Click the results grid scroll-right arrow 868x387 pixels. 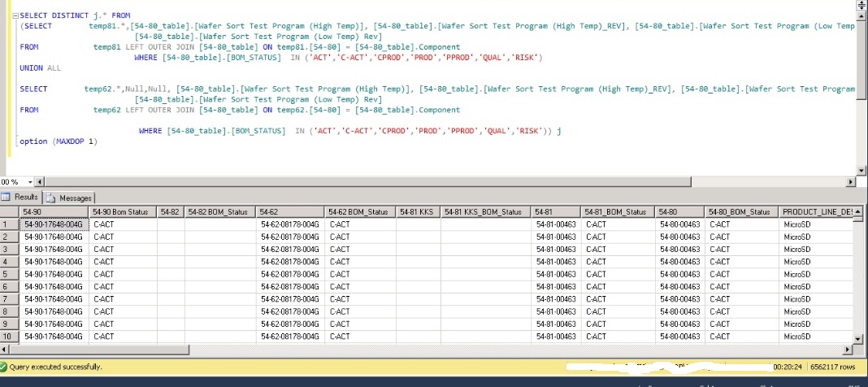(x=847, y=350)
